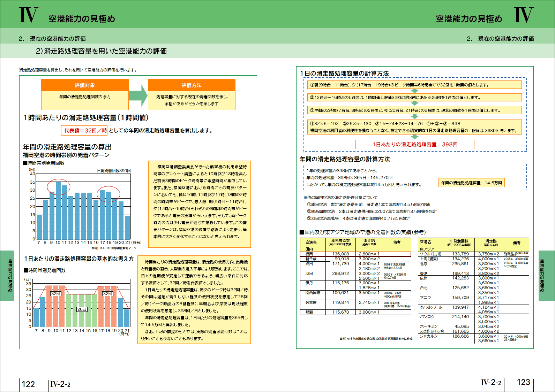555x392 pixels.
Task: Click the left green side tab 空港能力の見極め
Action: click(7, 275)
